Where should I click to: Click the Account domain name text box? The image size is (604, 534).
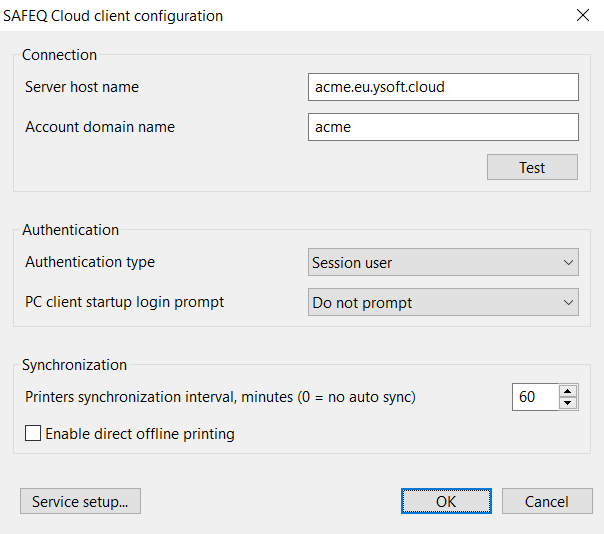pyautogui.click(x=444, y=127)
